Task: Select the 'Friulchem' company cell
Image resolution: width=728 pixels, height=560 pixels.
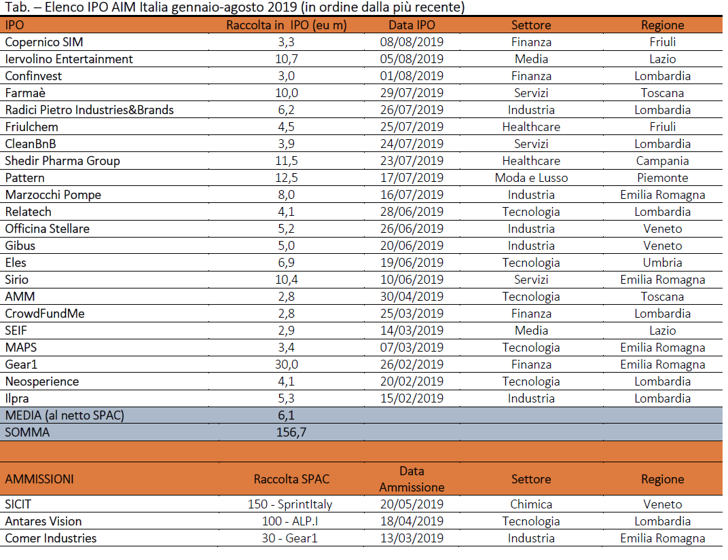Action: pos(31,127)
